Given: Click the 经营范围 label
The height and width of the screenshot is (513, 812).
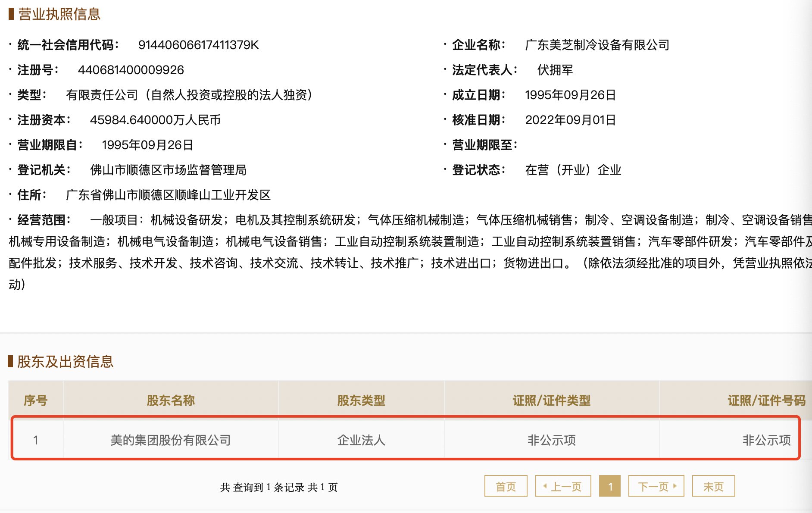Looking at the screenshot, I should coord(44,220).
